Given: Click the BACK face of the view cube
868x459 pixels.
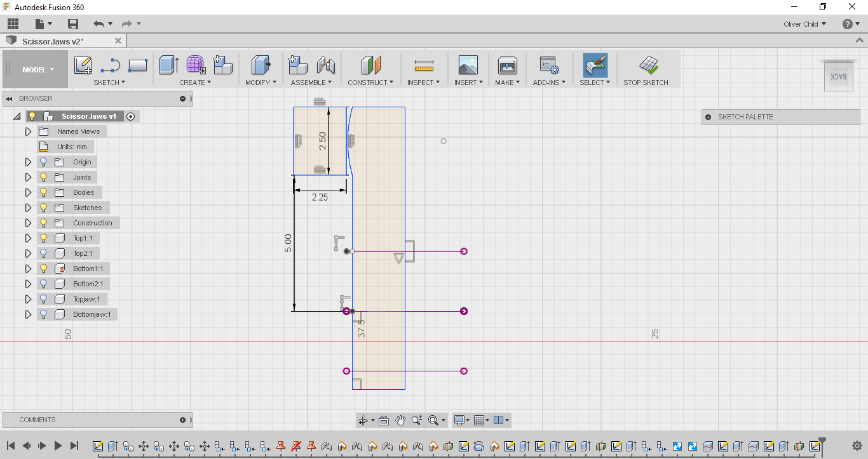Looking at the screenshot, I should click(839, 76).
